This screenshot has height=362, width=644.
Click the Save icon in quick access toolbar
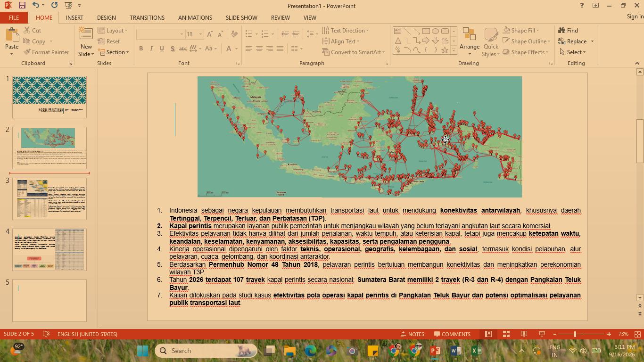(x=22, y=5)
